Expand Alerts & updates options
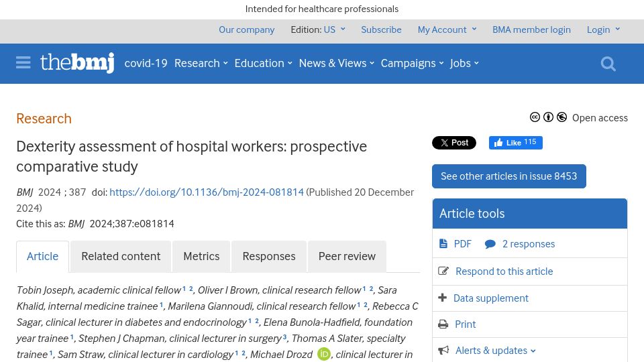Image resolution: width=644 pixels, height=362 pixels. [495, 351]
